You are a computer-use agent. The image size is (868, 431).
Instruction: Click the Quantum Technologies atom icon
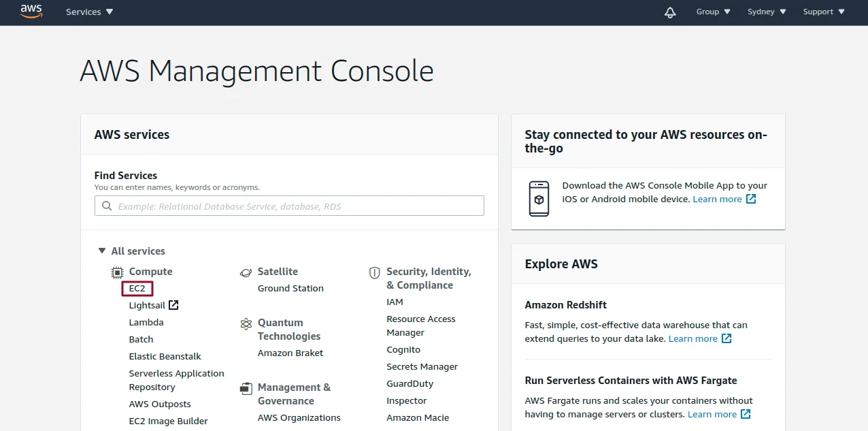click(246, 324)
